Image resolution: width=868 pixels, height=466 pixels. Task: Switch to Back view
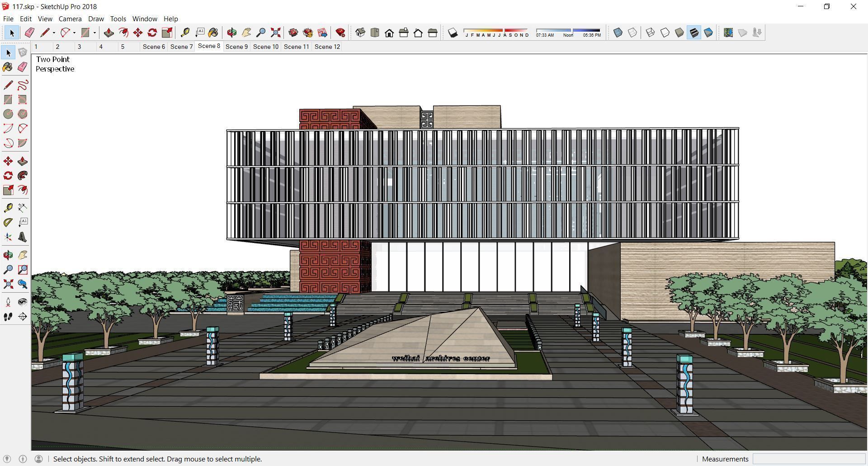[x=418, y=33]
